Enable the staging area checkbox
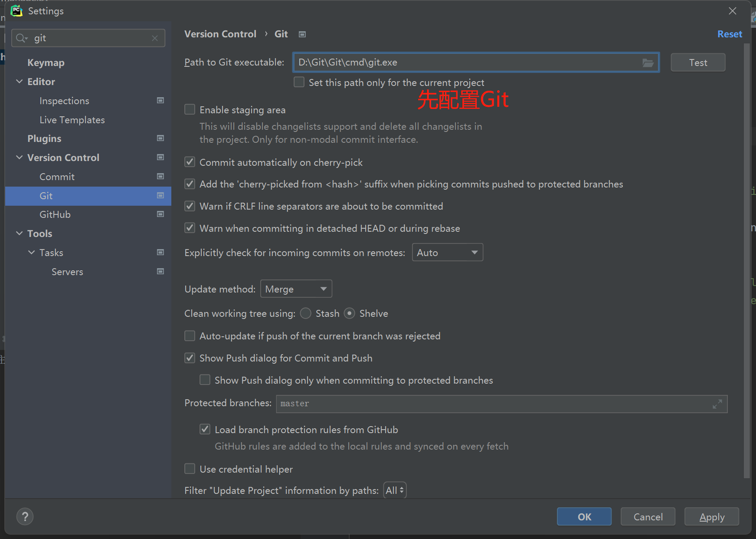The image size is (756, 539). click(190, 110)
